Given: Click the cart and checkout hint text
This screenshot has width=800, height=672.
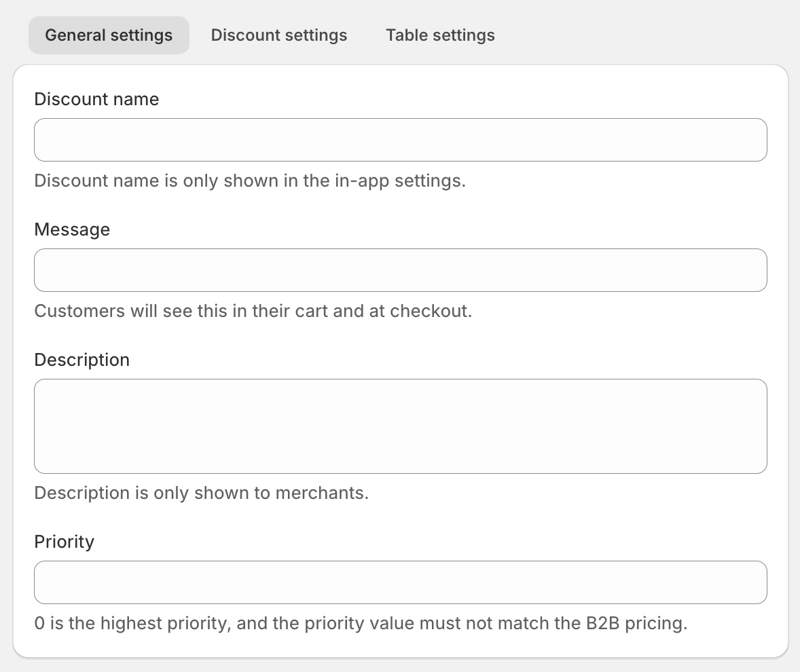Looking at the screenshot, I should [x=253, y=312].
